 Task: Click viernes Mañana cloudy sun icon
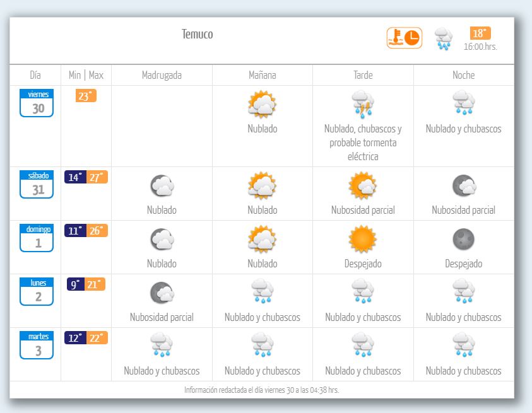(x=262, y=104)
